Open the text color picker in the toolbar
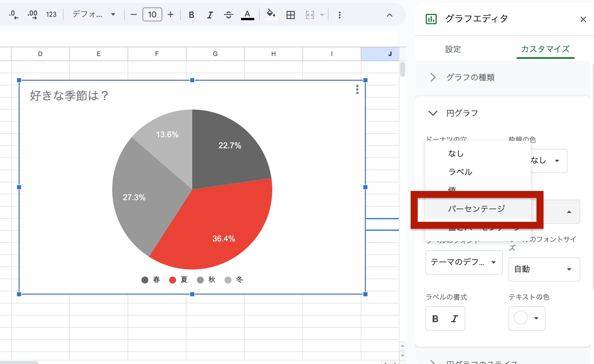This screenshot has height=364, width=594. tap(247, 15)
